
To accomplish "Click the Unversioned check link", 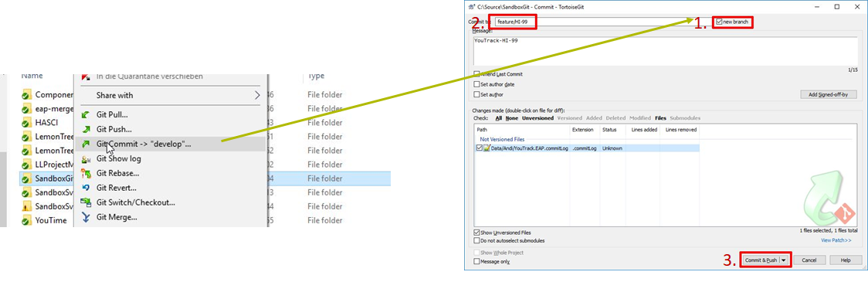I will tap(537, 118).
